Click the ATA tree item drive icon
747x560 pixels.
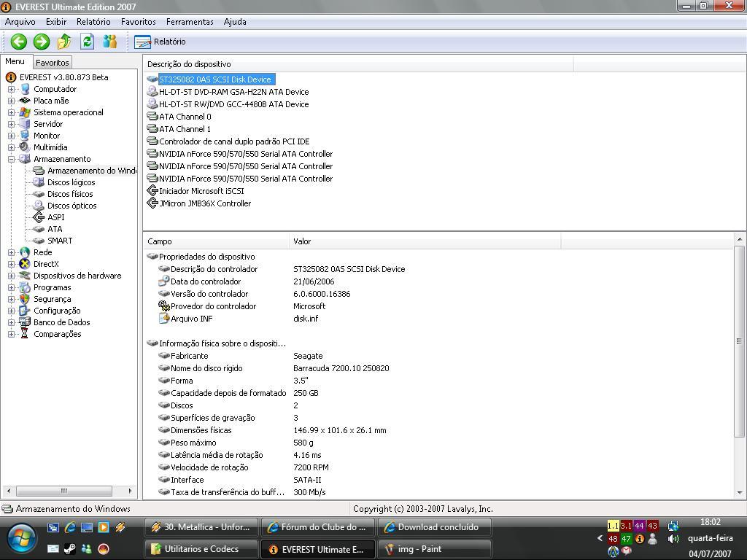[x=39, y=229]
